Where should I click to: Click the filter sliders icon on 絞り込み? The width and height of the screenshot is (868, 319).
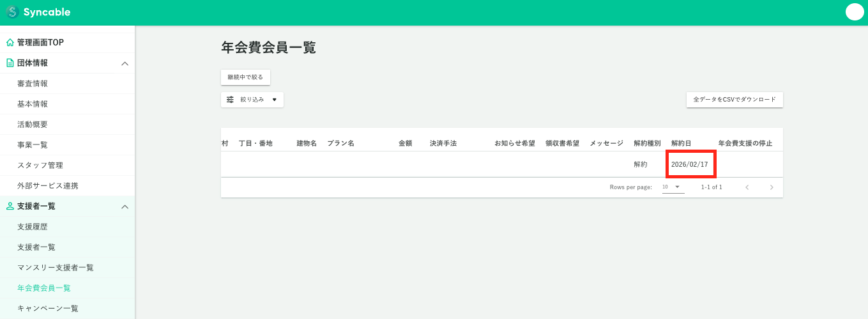tap(231, 100)
